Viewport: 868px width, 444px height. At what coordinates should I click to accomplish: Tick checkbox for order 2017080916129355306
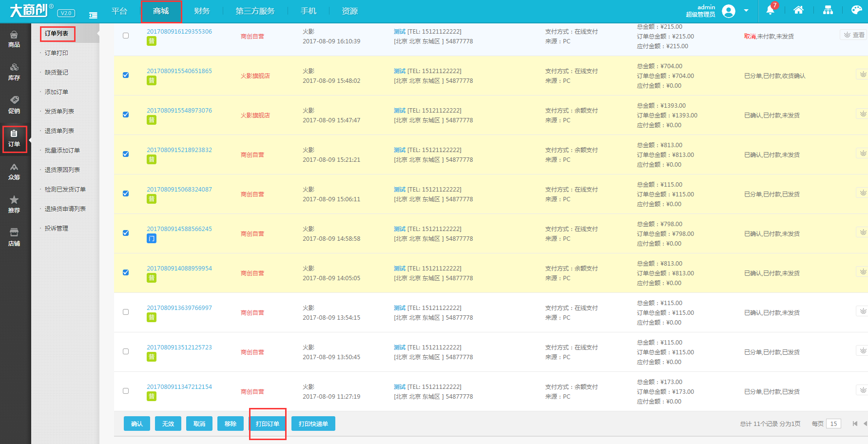click(126, 36)
